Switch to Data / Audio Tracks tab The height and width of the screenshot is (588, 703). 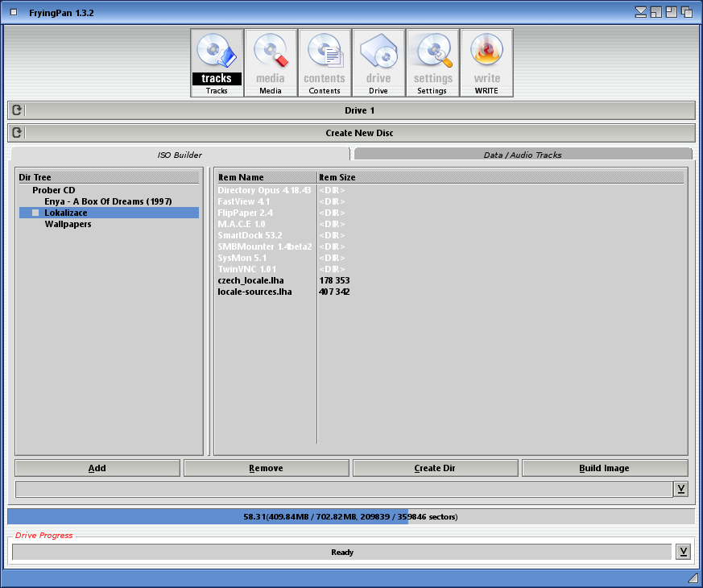point(522,155)
